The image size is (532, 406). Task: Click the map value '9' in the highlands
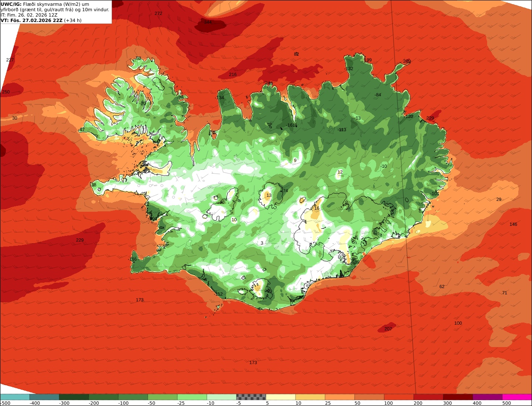(295, 160)
